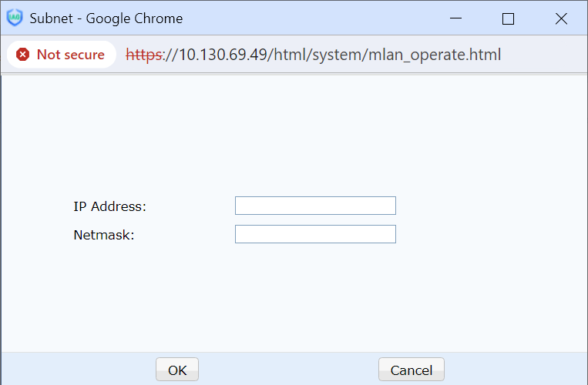
Task: Focus the IP Address input field
Action: 315,206
